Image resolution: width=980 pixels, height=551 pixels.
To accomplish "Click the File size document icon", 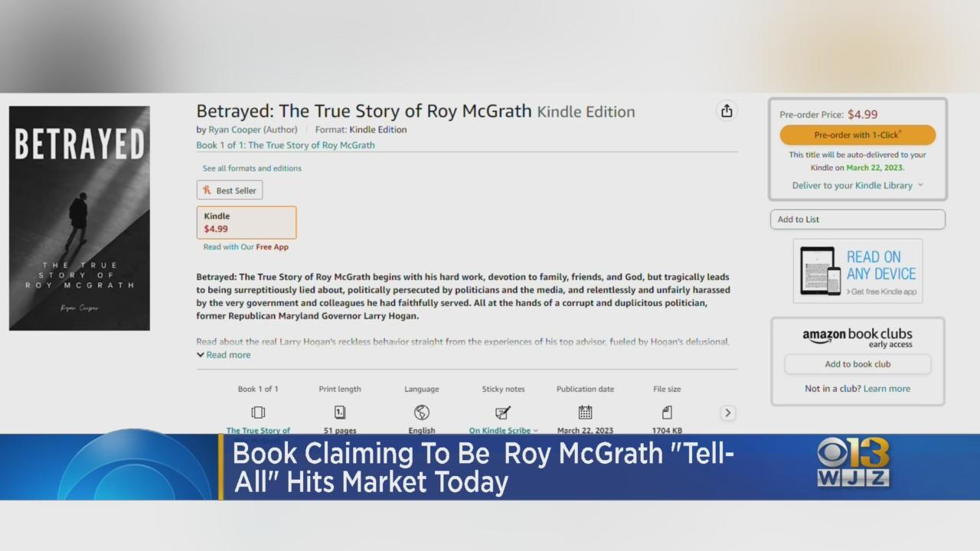I will coord(667,412).
